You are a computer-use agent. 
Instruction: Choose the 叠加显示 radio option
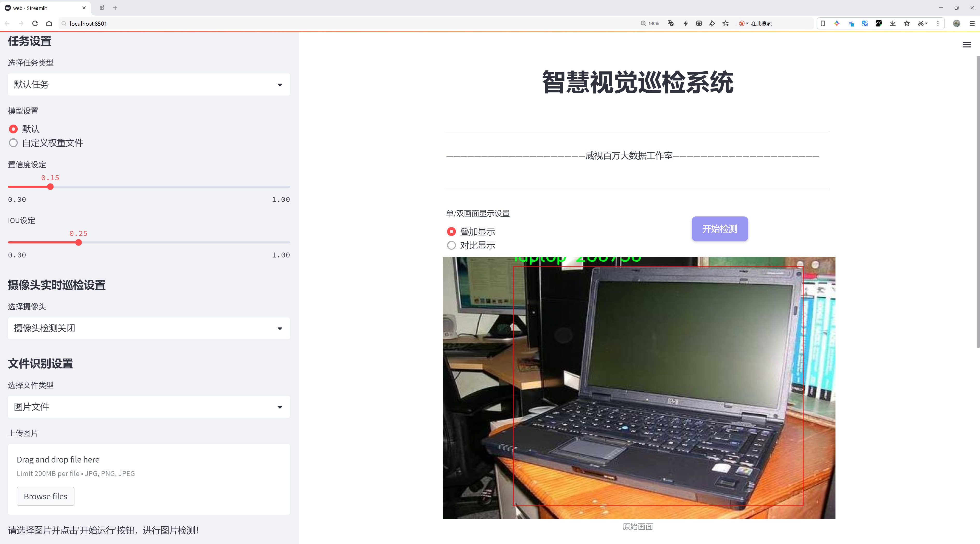point(451,232)
